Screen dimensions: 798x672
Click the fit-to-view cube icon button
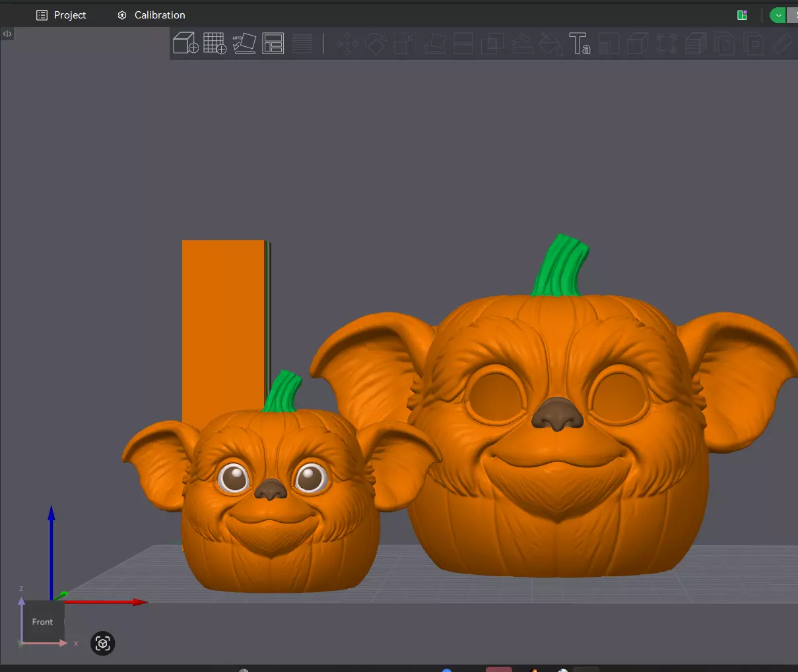[103, 644]
